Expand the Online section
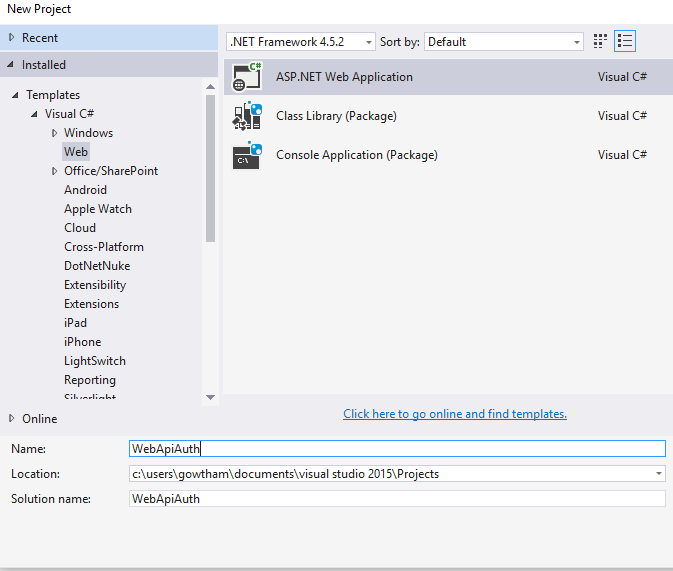 point(12,418)
